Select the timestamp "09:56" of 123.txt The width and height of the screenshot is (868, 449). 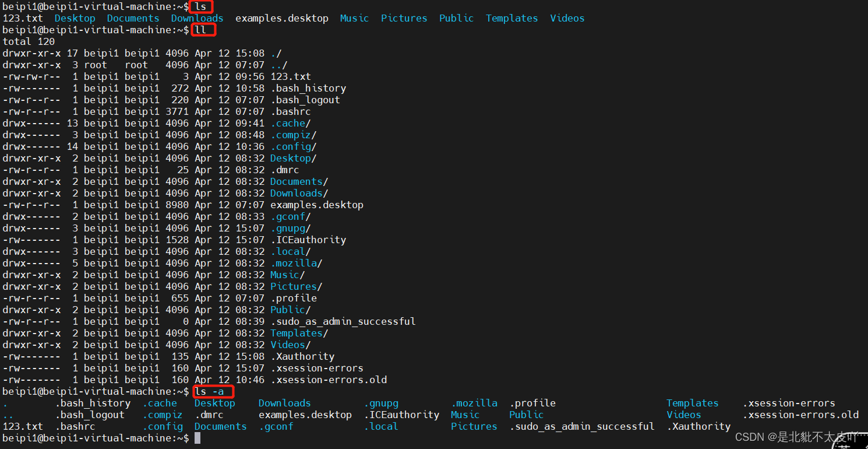[250, 76]
